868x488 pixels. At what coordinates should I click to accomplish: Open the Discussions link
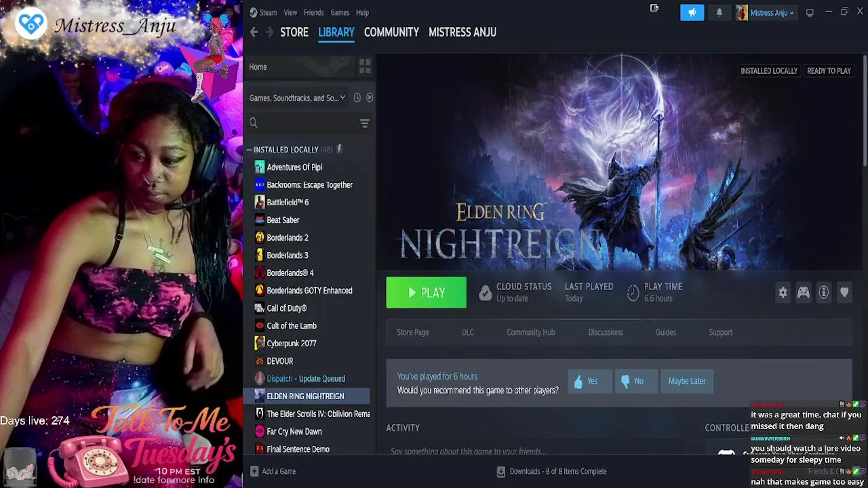[606, 332]
